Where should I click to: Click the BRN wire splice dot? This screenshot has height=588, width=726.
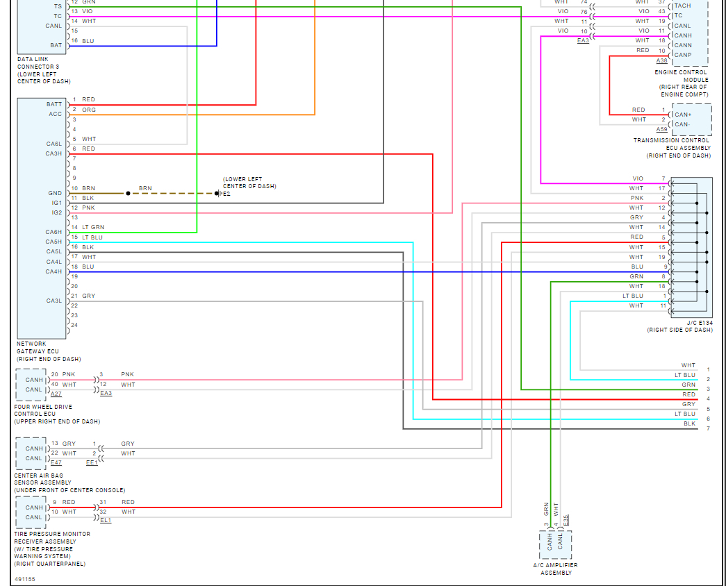coord(129,194)
